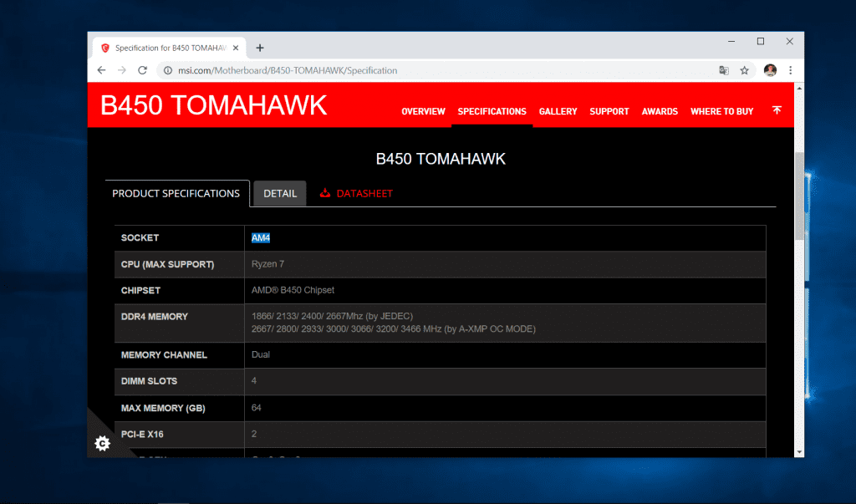Click the page vertical scrollbar thumb

coord(799,196)
